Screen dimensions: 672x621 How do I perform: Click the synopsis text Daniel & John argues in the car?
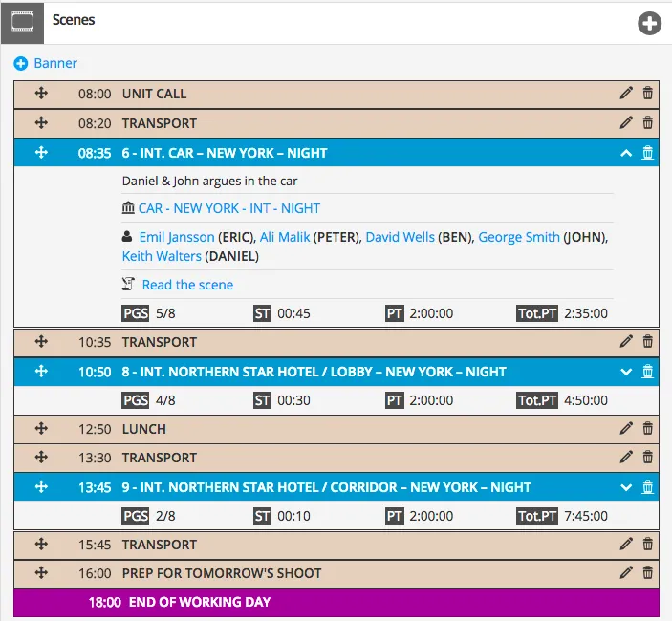tap(209, 182)
